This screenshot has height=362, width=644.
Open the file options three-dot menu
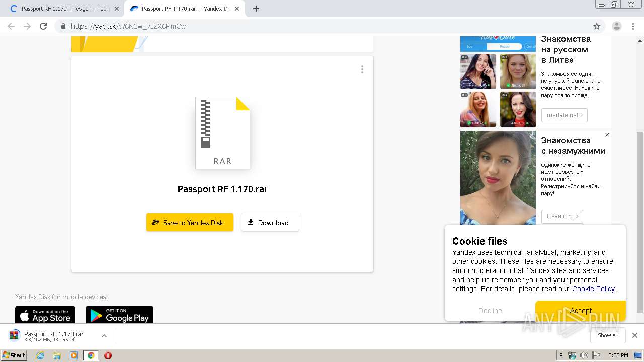coord(362,69)
